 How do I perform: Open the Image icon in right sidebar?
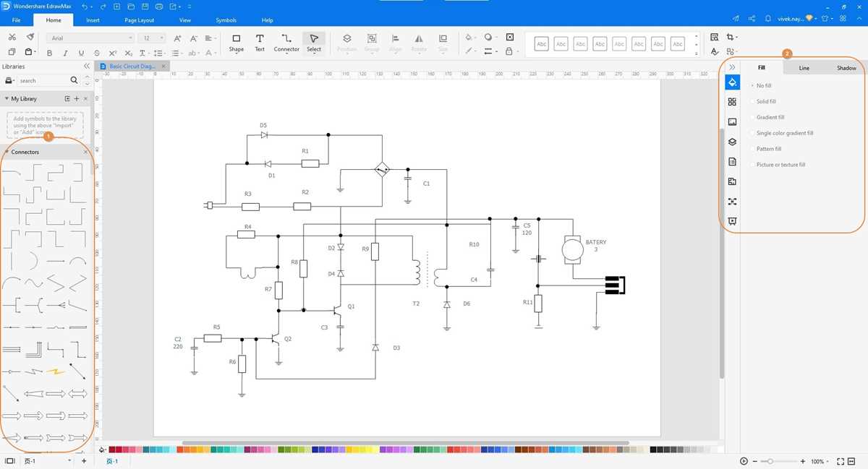point(732,121)
